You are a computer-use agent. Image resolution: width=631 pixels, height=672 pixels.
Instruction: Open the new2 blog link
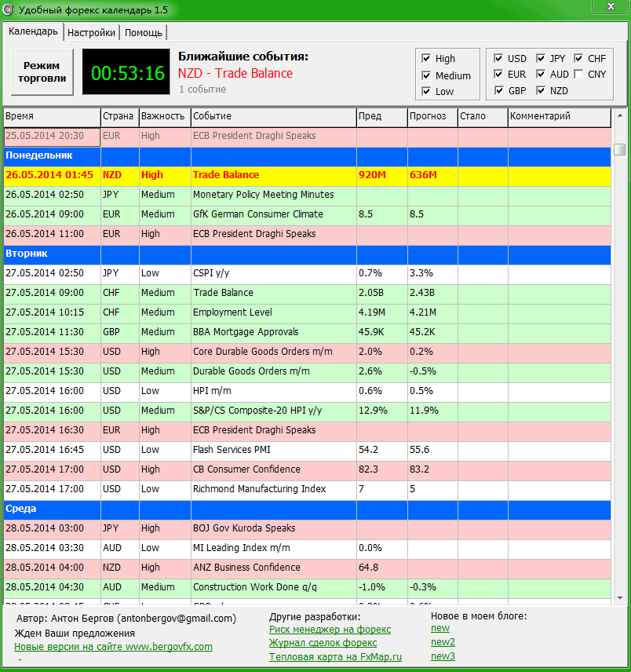pos(443,642)
